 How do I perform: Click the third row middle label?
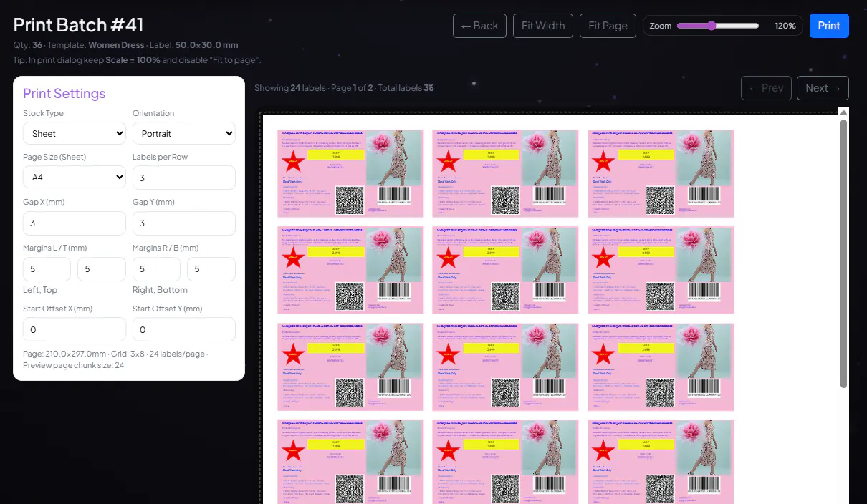506,367
